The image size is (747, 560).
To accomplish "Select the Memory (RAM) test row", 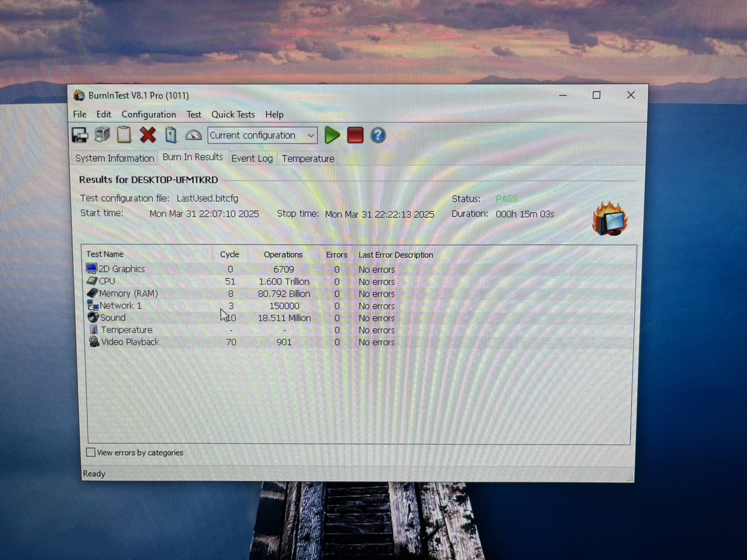I will [128, 294].
